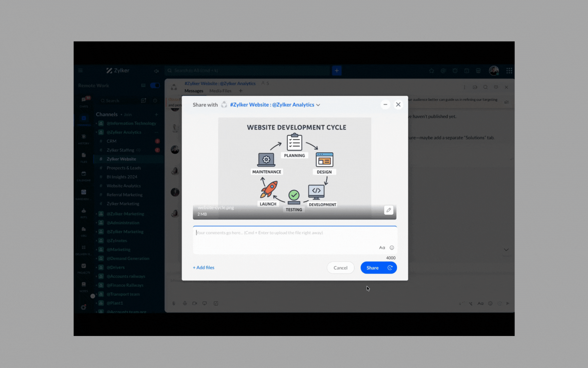Toggle the Remote Work switch
Image resolution: width=588 pixels, height=368 pixels.
click(x=155, y=86)
